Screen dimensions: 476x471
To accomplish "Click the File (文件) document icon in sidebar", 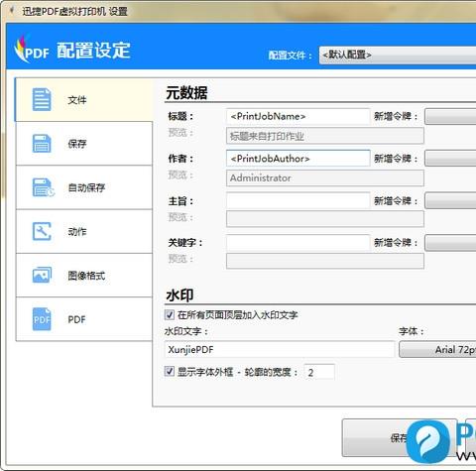I will coord(42,99).
